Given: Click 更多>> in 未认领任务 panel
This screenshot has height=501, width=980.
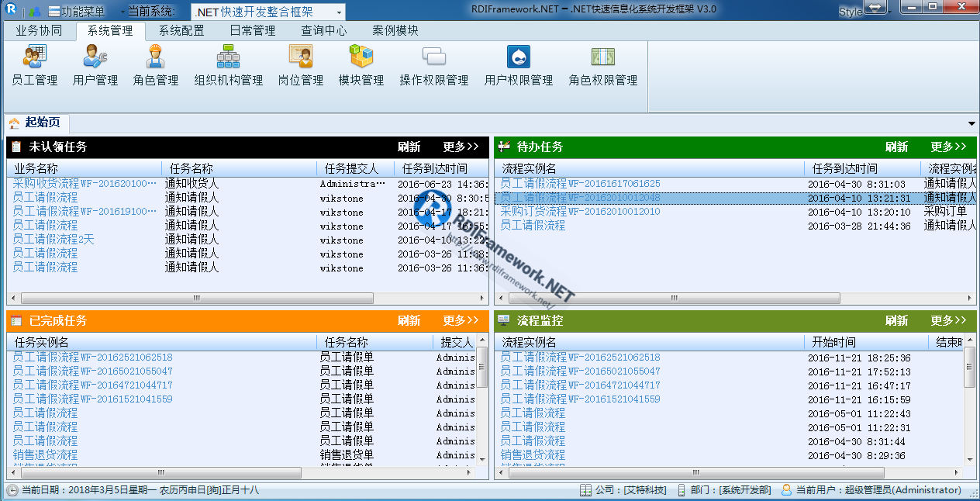Looking at the screenshot, I should pos(461,147).
